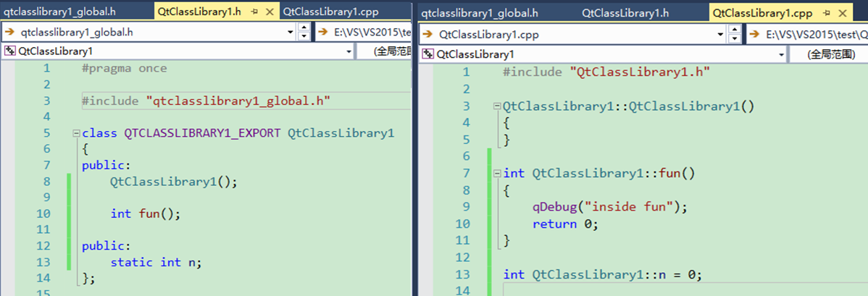
Task: Click line number 13 in the right pane
Action: [462, 274]
